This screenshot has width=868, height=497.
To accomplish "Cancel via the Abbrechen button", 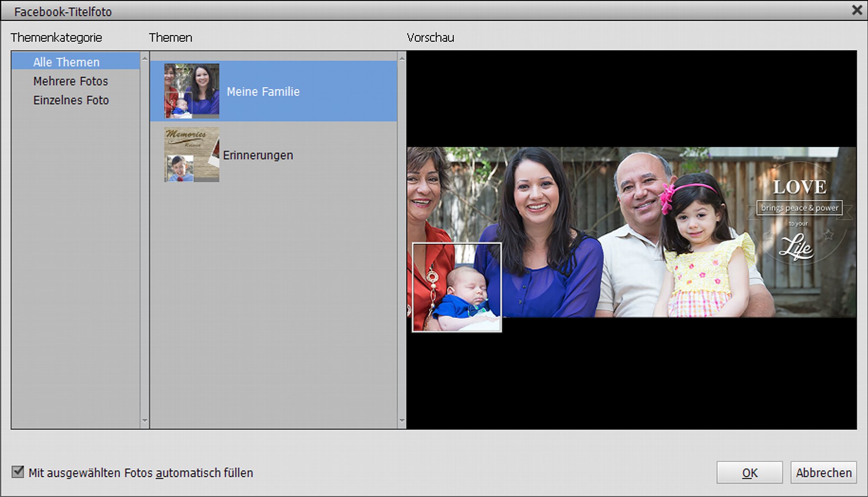I will [823, 472].
